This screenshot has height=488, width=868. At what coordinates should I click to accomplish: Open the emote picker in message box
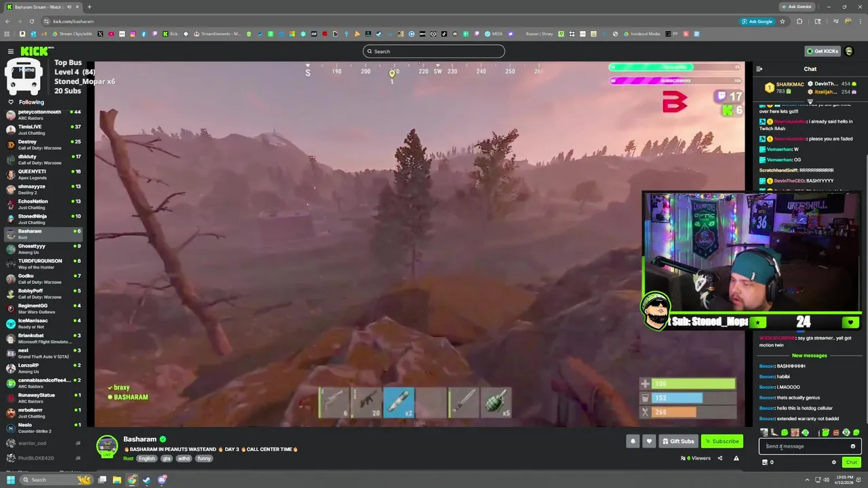[x=853, y=447]
